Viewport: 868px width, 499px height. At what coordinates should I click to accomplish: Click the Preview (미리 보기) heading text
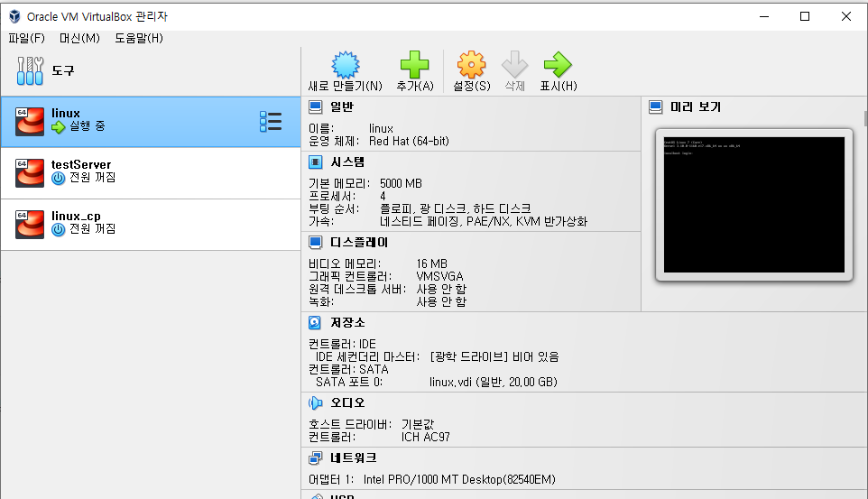pos(696,106)
